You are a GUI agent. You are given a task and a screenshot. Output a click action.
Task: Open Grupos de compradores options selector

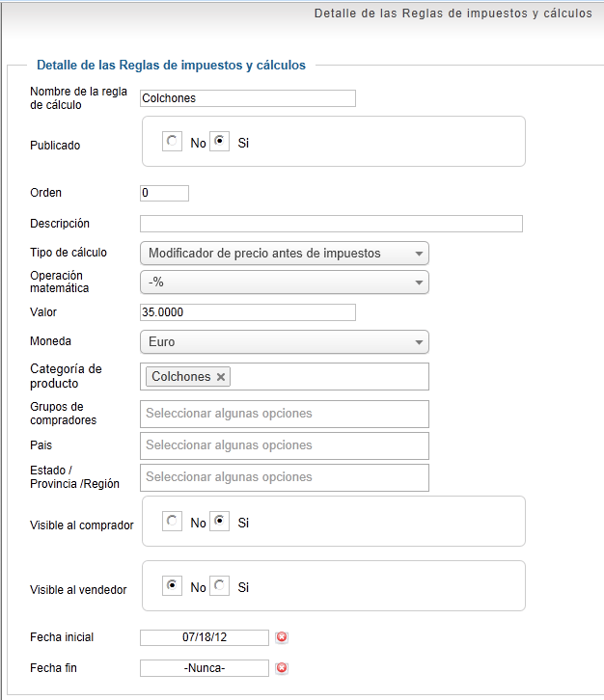click(x=285, y=414)
